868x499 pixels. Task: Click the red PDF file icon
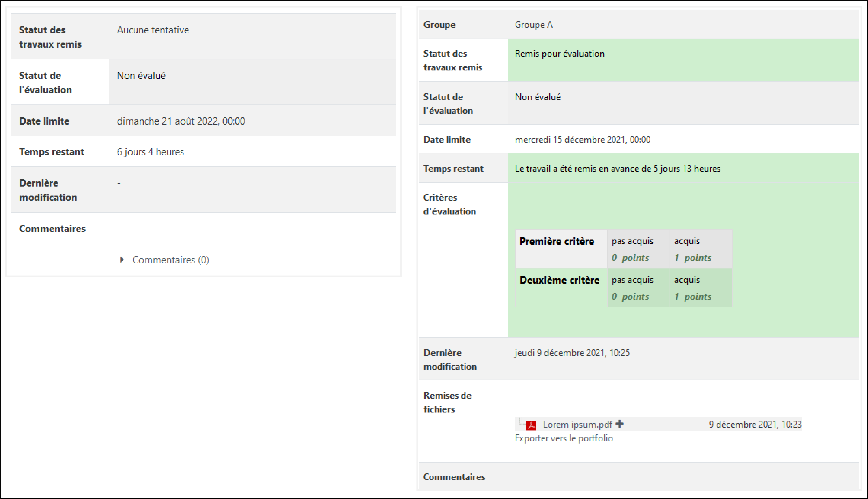pyautogui.click(x=531, y=425)
